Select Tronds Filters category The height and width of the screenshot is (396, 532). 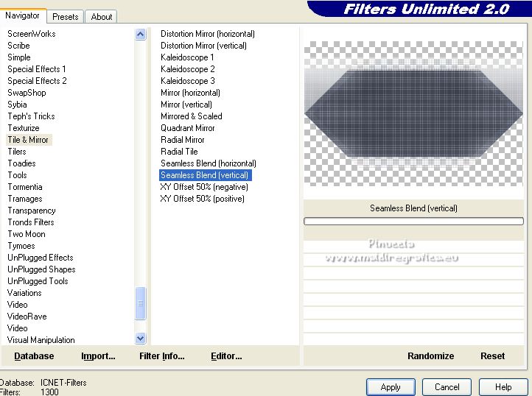(x=31, y=222)
